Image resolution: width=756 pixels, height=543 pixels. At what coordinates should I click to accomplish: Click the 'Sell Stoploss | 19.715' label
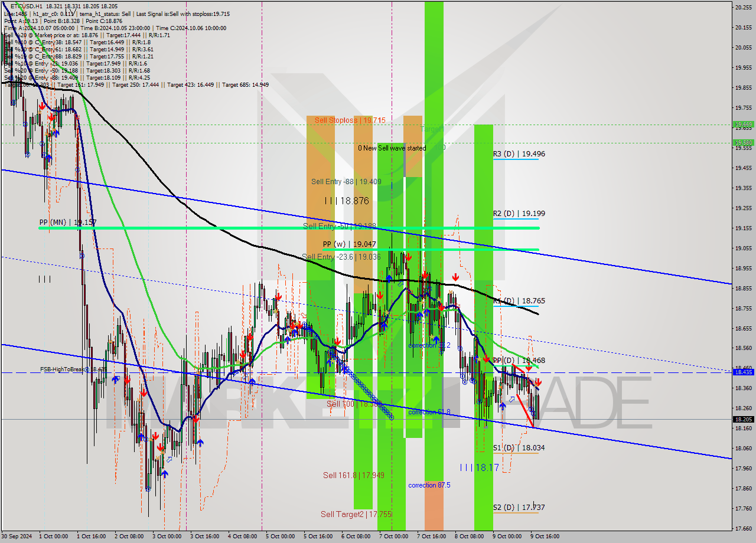coord(350,120)
